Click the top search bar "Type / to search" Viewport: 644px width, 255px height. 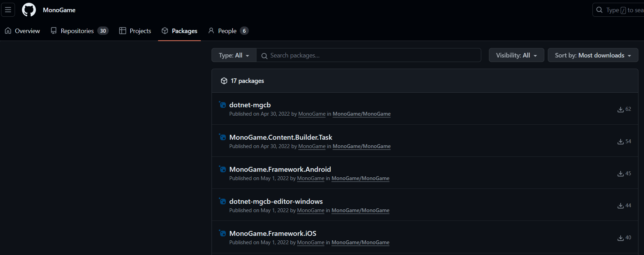(618, 10)
